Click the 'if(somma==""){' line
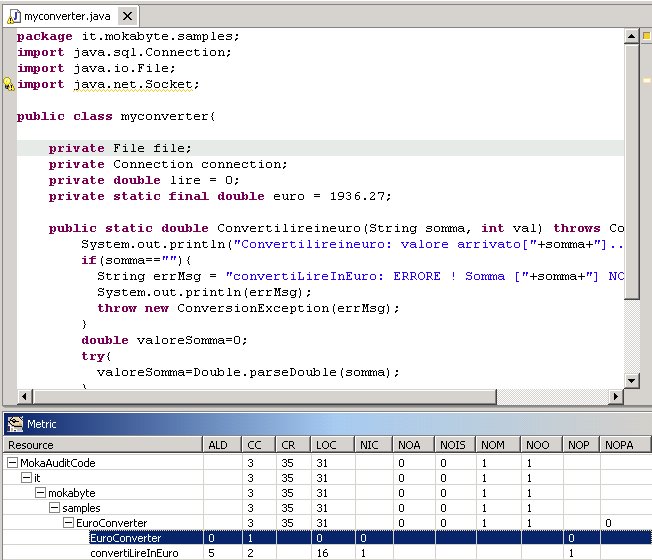 [x=136, y=260]
